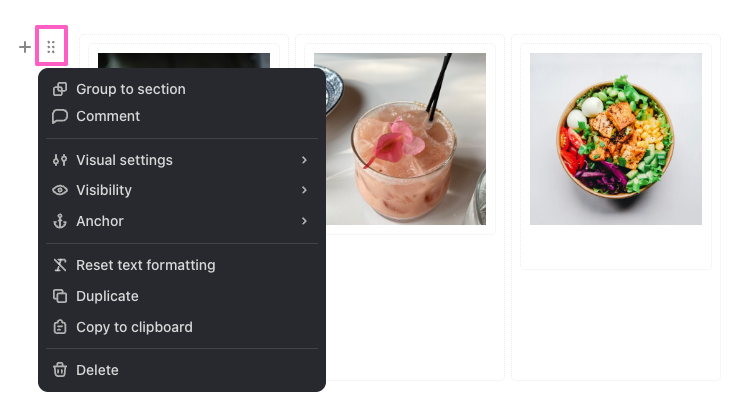Click the plus add block icon

pos(24,47)
